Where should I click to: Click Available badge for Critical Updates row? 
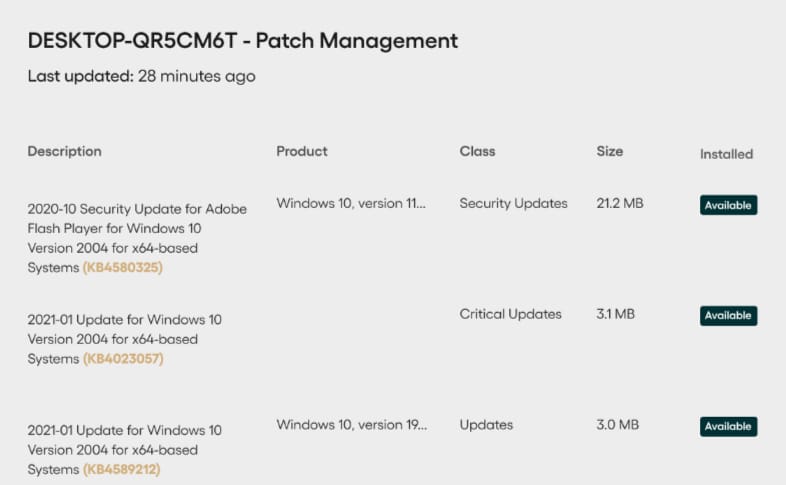[x=728, y=316]
